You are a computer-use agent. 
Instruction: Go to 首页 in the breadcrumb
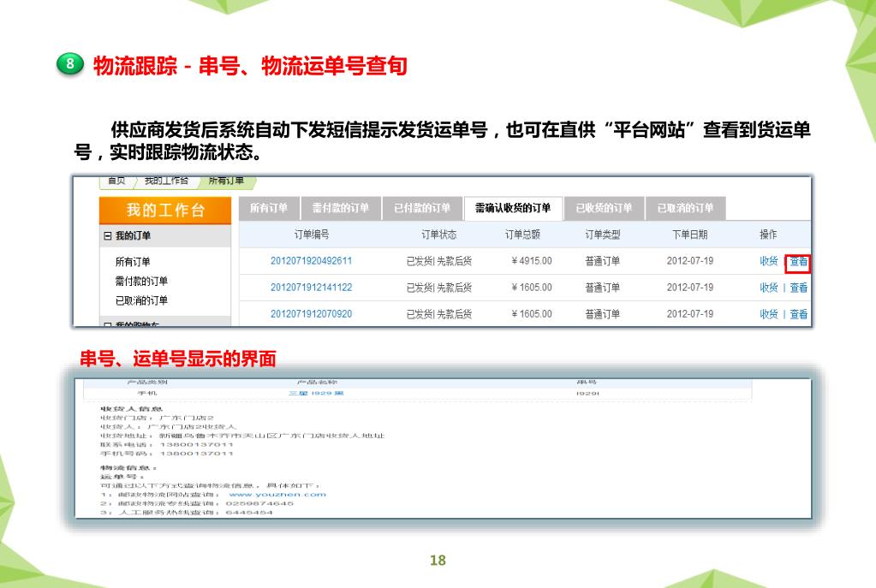[116, 181]
